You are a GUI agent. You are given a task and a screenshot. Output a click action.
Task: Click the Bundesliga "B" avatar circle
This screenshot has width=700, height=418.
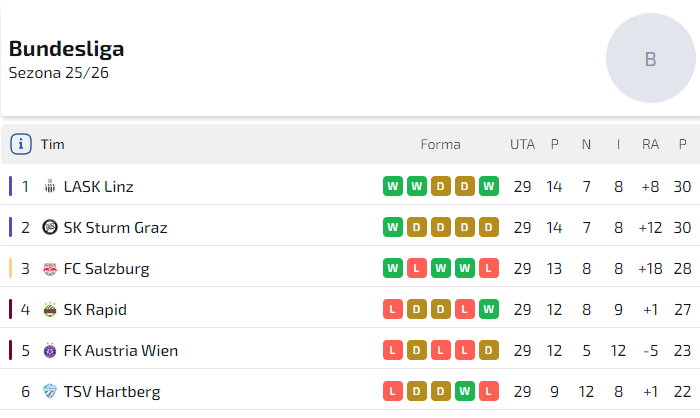(650, 59)
